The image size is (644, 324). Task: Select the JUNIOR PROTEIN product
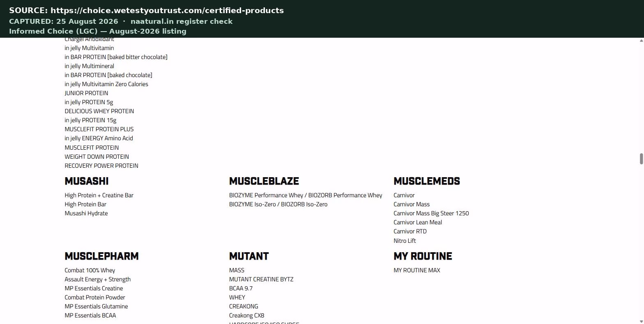click(86, 93)
